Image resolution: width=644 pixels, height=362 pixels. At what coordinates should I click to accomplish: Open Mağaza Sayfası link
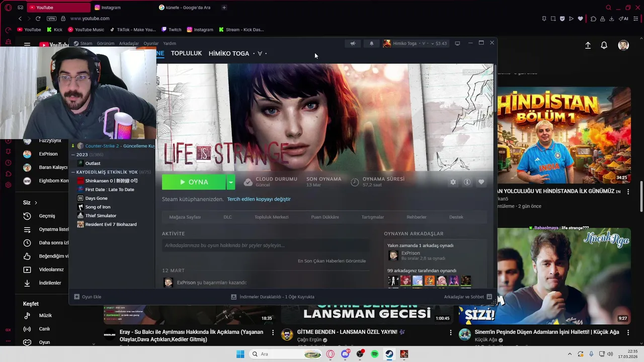tap(185, 217)
